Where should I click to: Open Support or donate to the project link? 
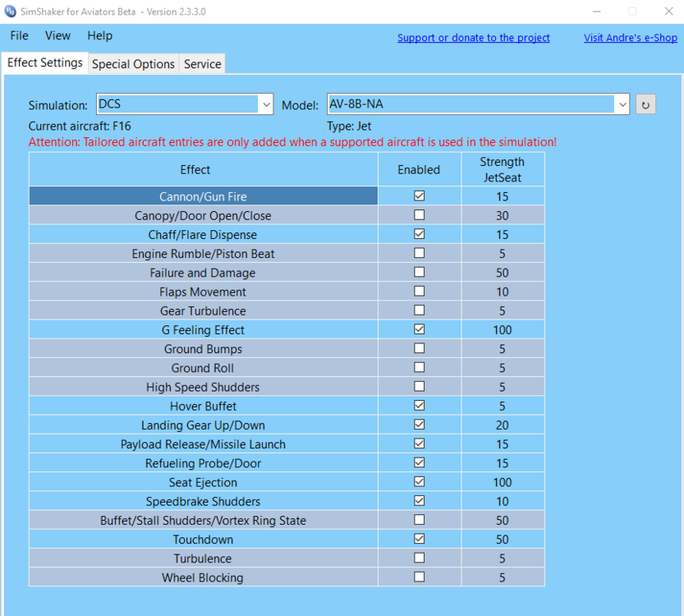pyautogui.click(x=473, y=38)
